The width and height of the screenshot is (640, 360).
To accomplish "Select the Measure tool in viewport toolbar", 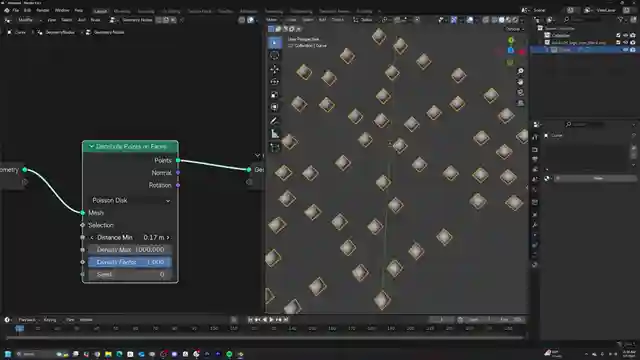I will tap(274, 133).
